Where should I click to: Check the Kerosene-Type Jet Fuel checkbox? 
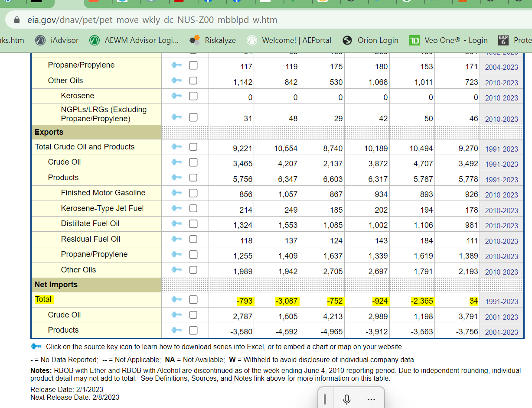click(193, 208)
